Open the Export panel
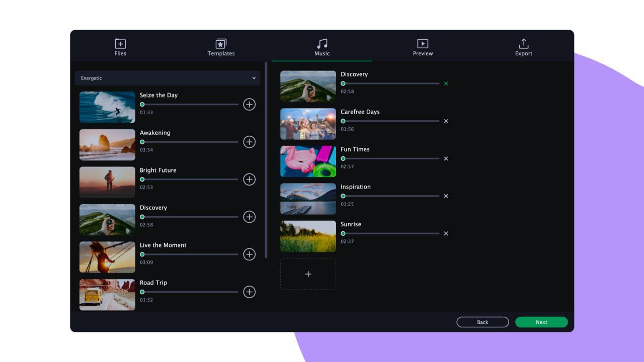Screen dimensions: 644x362 (523, 47)
